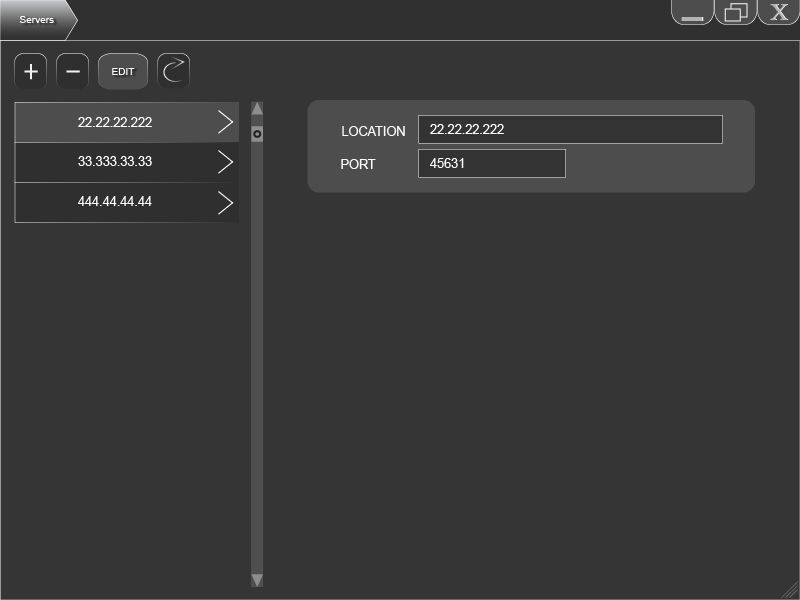This screenshot has width=800, height=600.
Task: Expand the chevron beside 33.333.33.33
Action: point(225,162)
